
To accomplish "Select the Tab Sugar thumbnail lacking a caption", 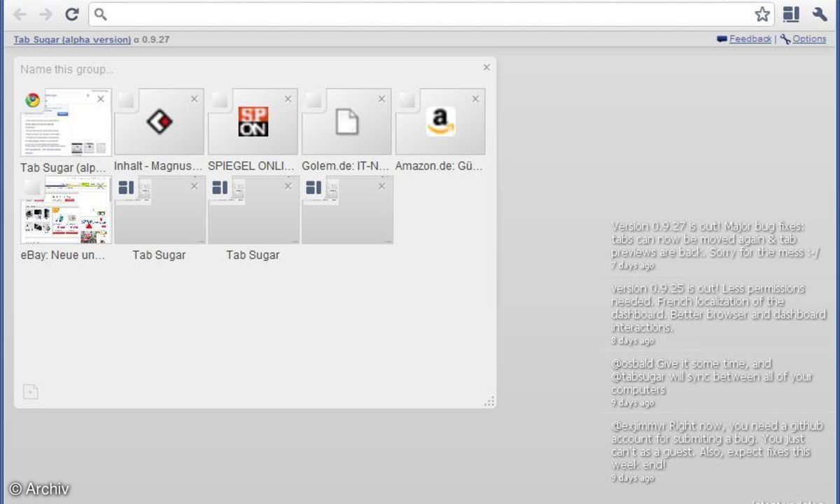I will pos(347,210).
